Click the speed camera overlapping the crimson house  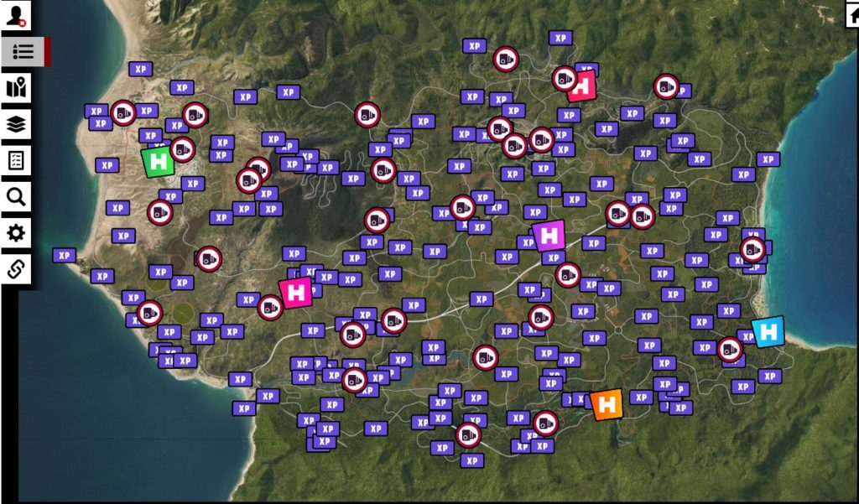(565, 79)
